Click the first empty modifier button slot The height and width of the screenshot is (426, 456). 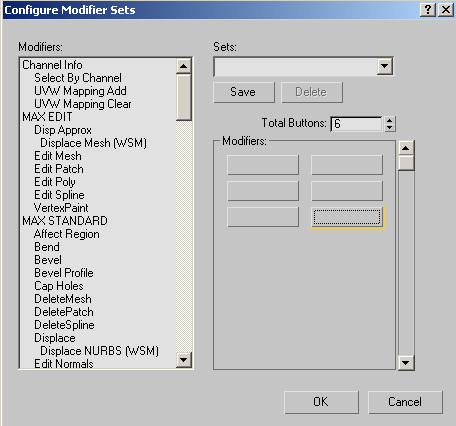point(263,164)
